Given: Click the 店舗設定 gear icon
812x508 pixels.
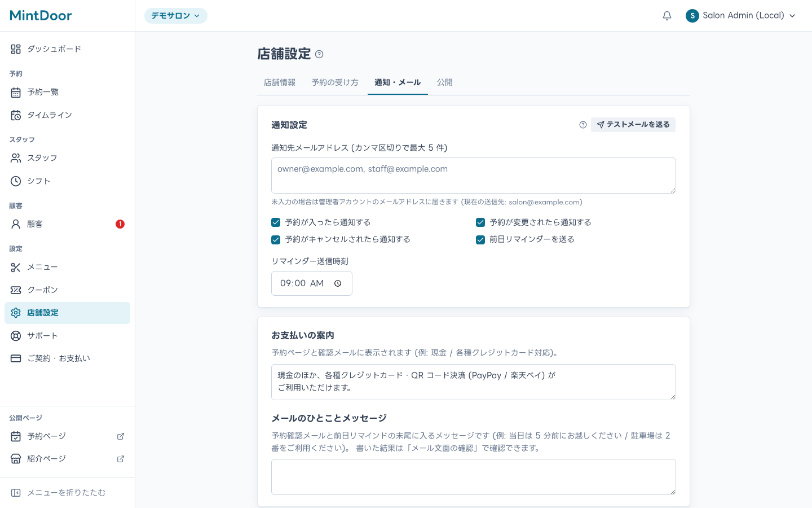Looking at the screenshot, I should [x=16, y=313].
